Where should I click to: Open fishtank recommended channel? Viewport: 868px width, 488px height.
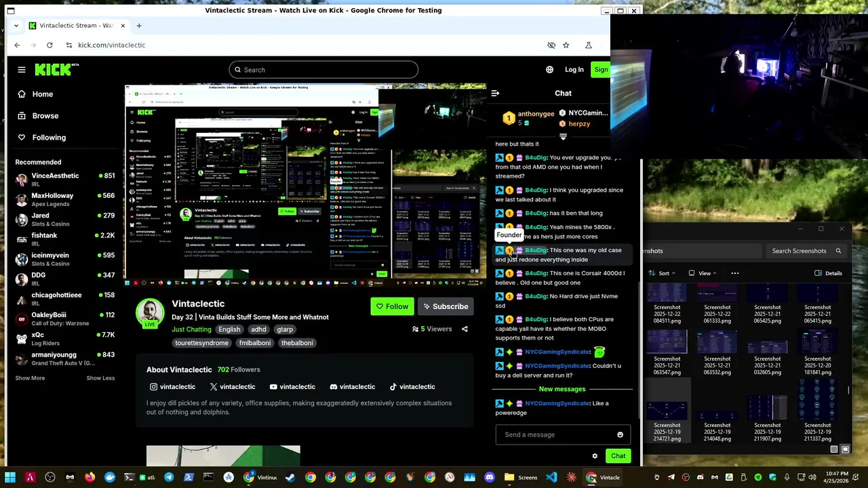click(66, 239)
